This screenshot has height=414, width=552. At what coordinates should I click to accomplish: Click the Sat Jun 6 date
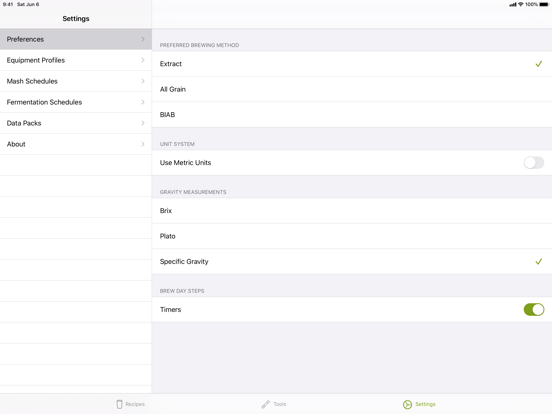click(28, 5)
